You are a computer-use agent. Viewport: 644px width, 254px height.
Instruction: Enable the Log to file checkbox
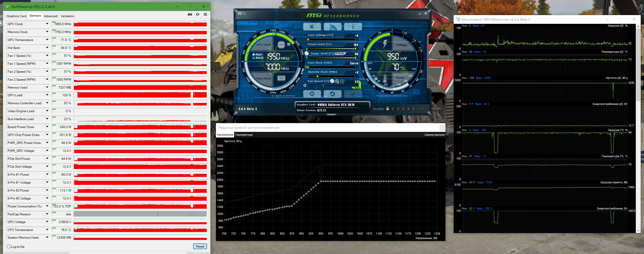[x=9, y=247]
